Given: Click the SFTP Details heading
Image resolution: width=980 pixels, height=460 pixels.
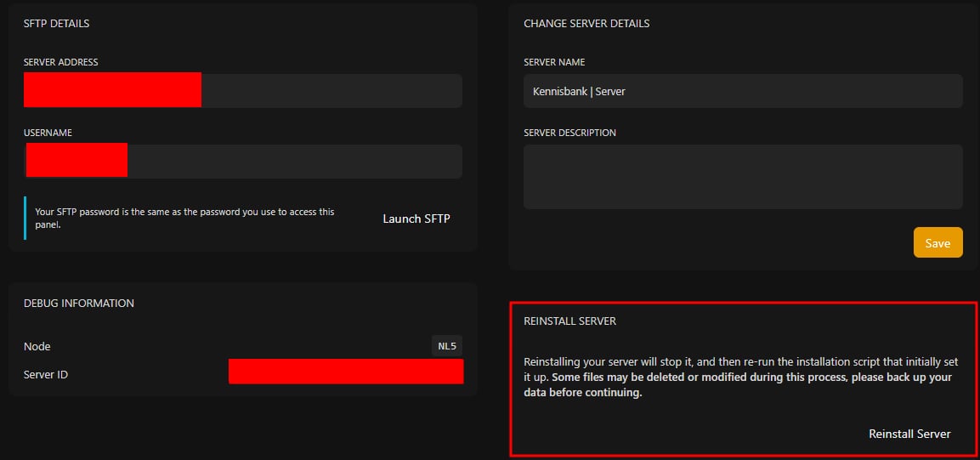Looking at the screenshot, I should pos(56,24).
